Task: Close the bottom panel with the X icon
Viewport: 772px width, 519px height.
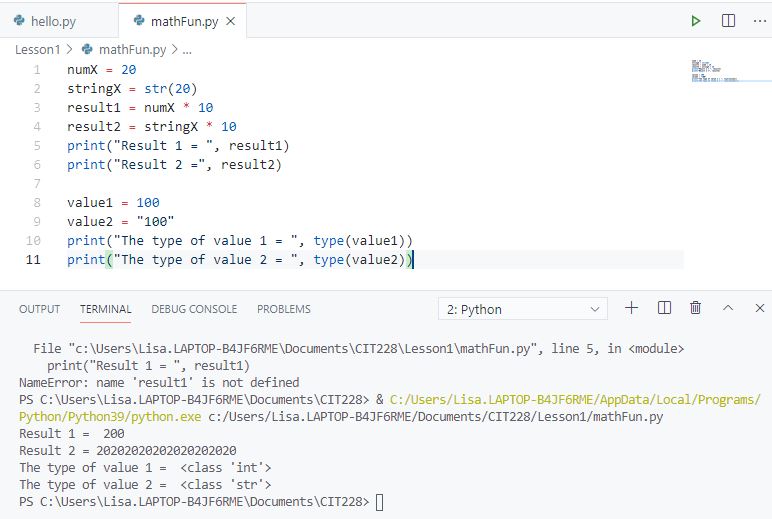Action: (x=760, y=308)
